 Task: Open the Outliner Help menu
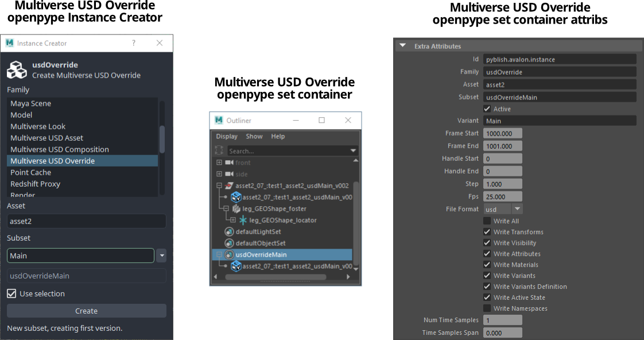278,136
